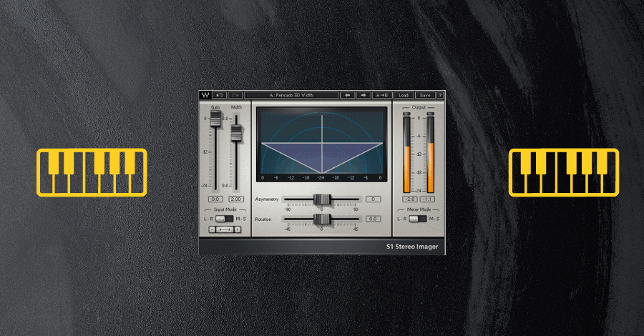The image size is (644, 336).
Task: Open help with the question mark
Action: tap(440, 95)
